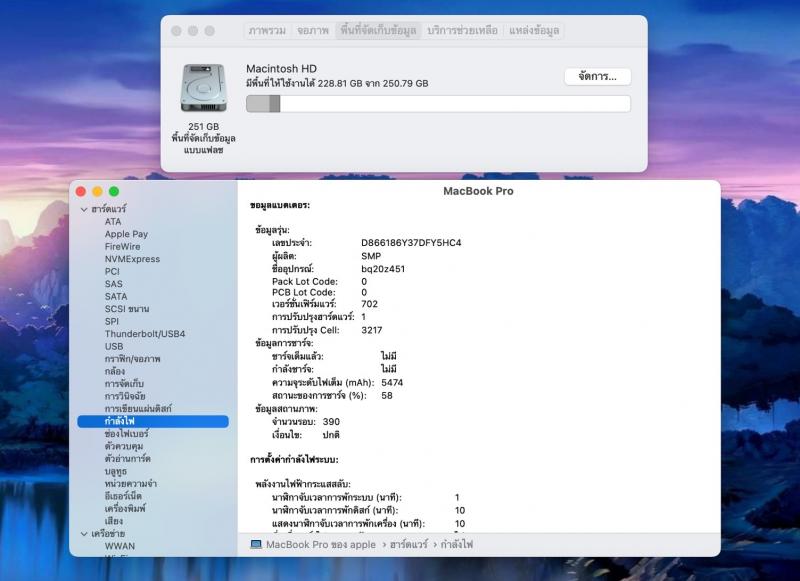Click the Macintosh HD drive icon
The image size is (800, 581).
203,88
